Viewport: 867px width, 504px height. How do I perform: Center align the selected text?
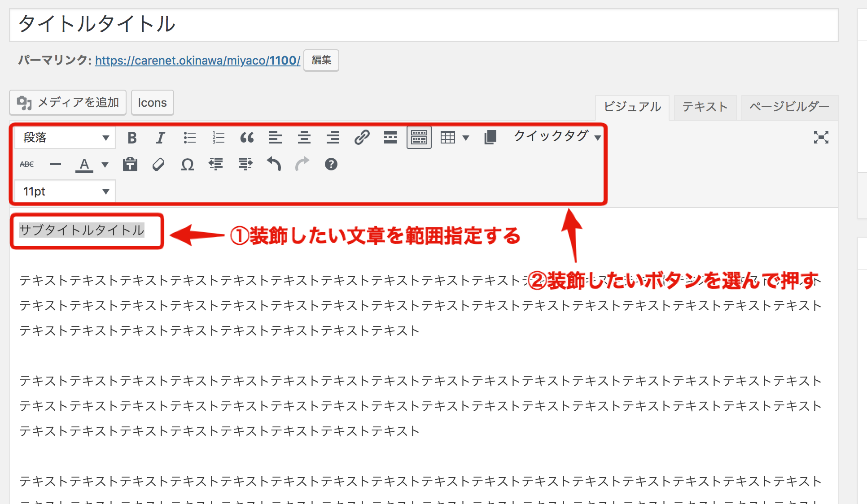tap(304, 138)
